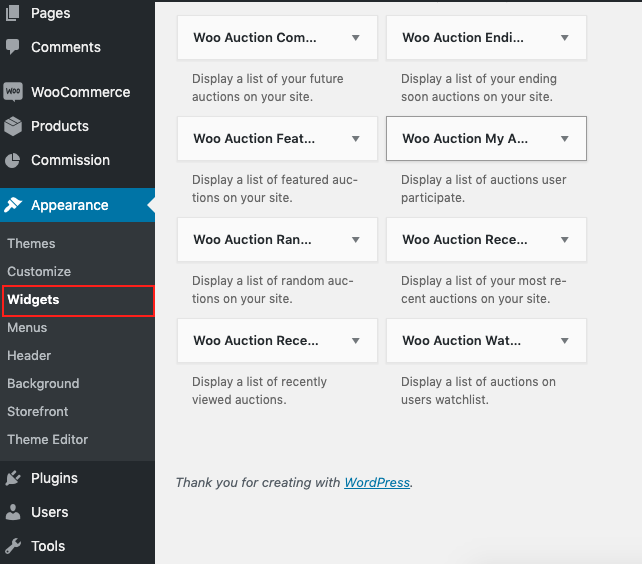Expand the Woo Auction Feat... widget arrow
This screenshot has width=642, height=564.
pos(356,139)
